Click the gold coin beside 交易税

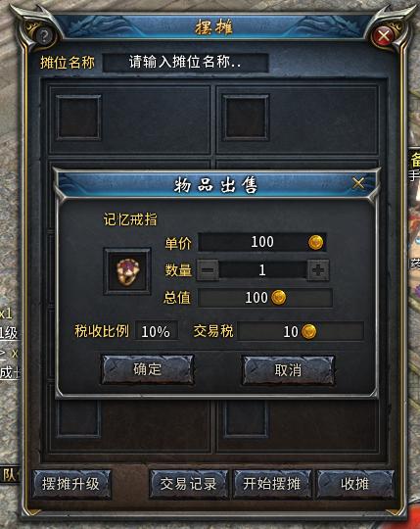tap(308, 331)
